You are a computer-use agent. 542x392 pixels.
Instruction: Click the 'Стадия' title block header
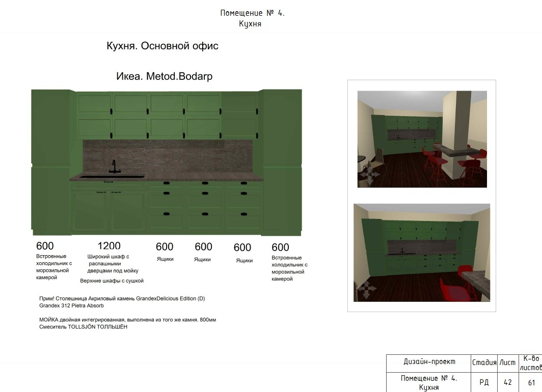tap(484, 363)
